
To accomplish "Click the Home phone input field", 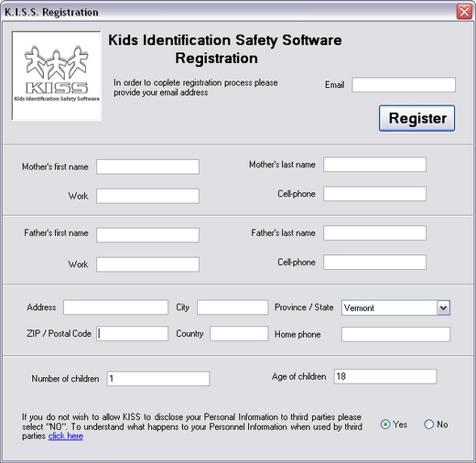I will (x=395, y=334).
